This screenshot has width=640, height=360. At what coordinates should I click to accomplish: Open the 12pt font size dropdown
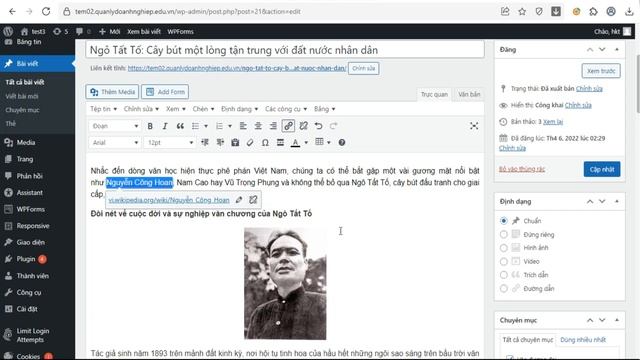point(170,142)
